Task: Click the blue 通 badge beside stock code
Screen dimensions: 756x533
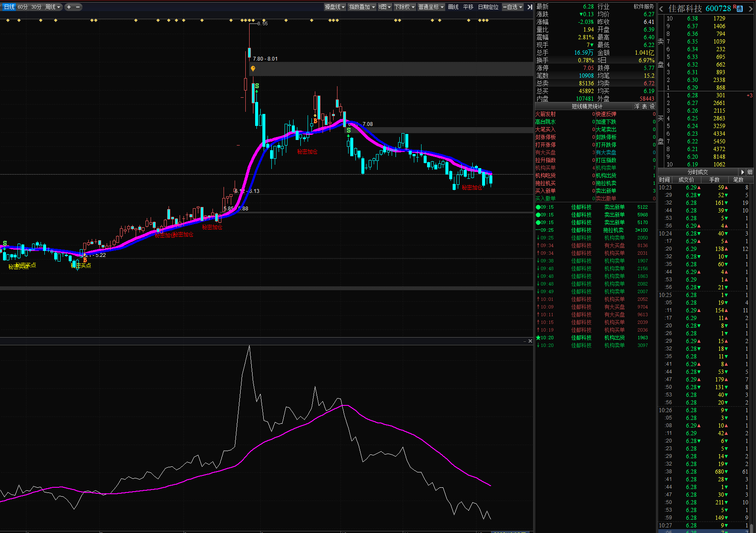Action: click(740, 9)
